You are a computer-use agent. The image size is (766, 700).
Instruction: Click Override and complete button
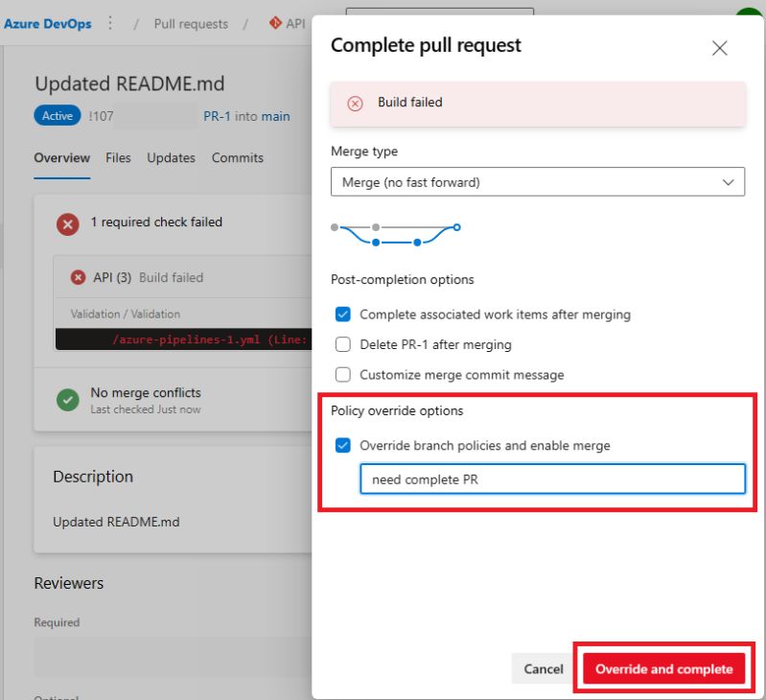coord(664,668)
